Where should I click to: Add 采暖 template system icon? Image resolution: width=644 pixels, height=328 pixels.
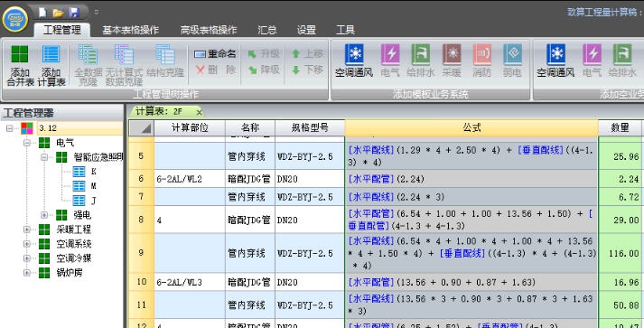pyautogui.click(x=452, y=61)
